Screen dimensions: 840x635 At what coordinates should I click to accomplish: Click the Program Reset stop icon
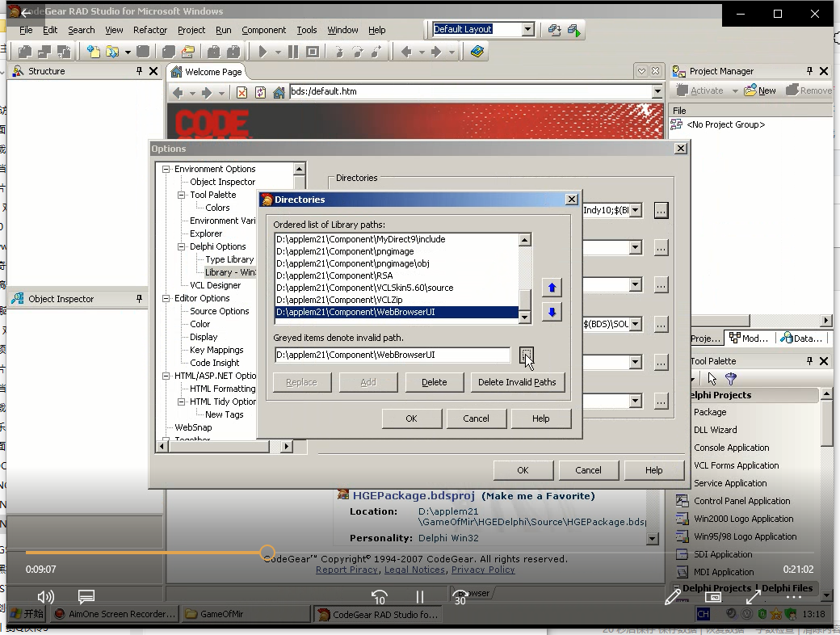pos(313,52)
